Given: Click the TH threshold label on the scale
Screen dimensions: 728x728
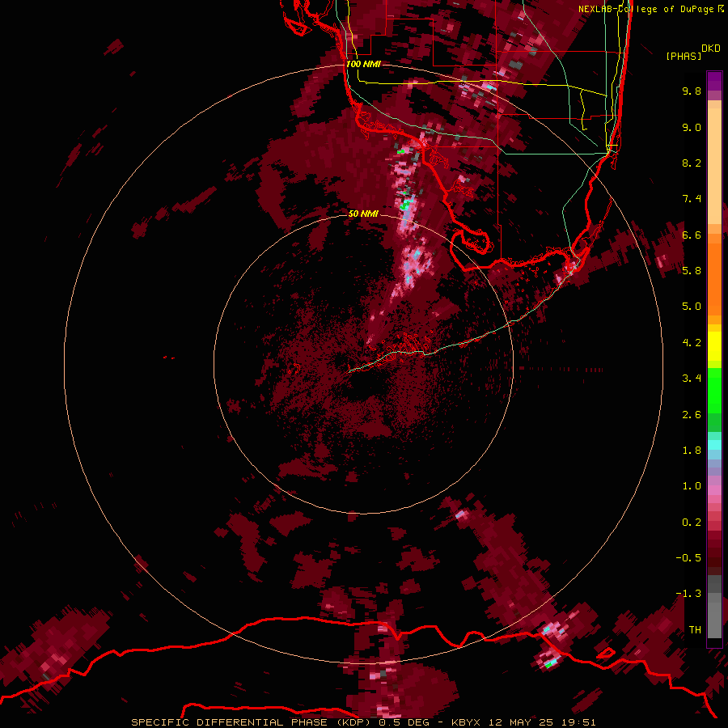Looking at the screenshot, I should click(x=695, y=630).
